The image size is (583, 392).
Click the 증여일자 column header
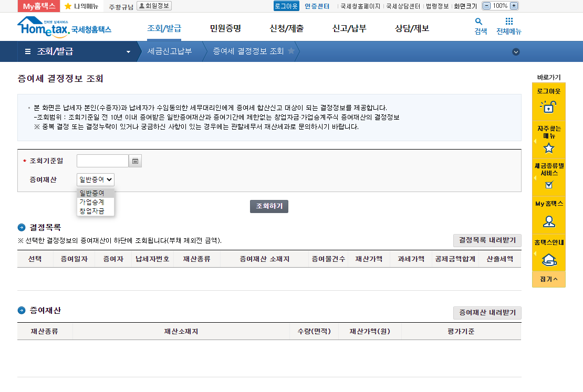74,259
